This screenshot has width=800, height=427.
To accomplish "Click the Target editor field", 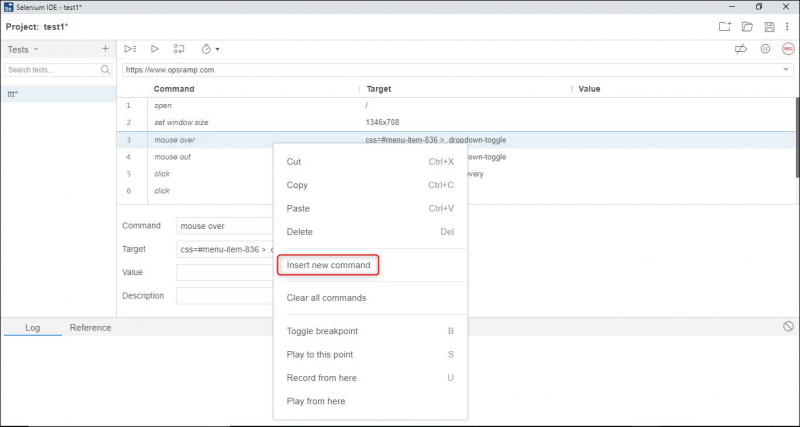I will pyautogui.click(x=225, y=249).
